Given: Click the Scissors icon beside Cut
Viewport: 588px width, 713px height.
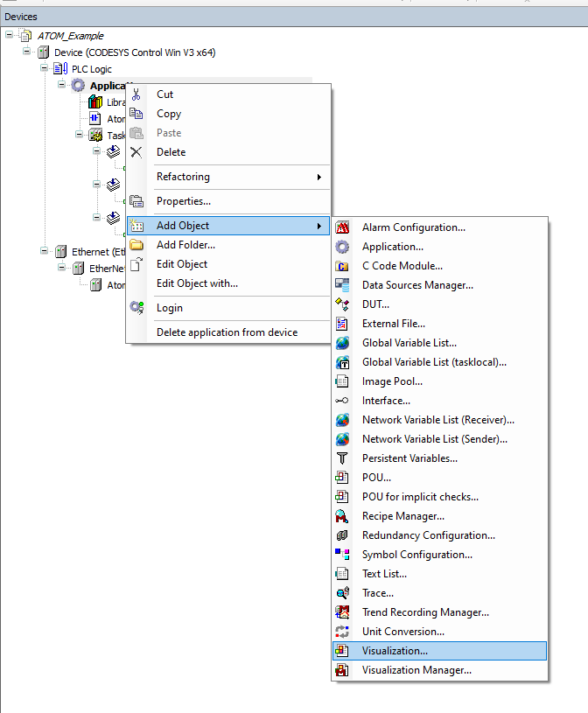Looking at the screenshot, I should pos(136,94).
